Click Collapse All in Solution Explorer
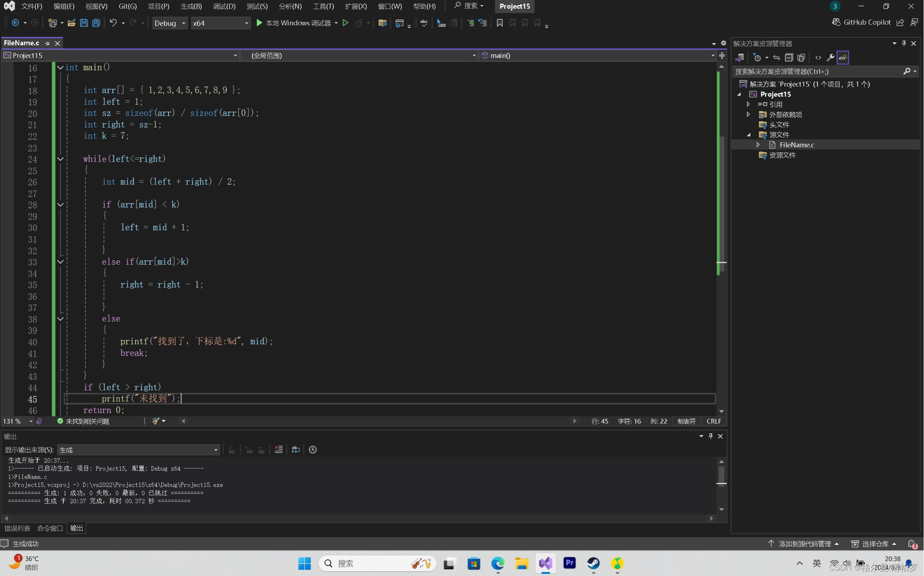 pos(789,58)
